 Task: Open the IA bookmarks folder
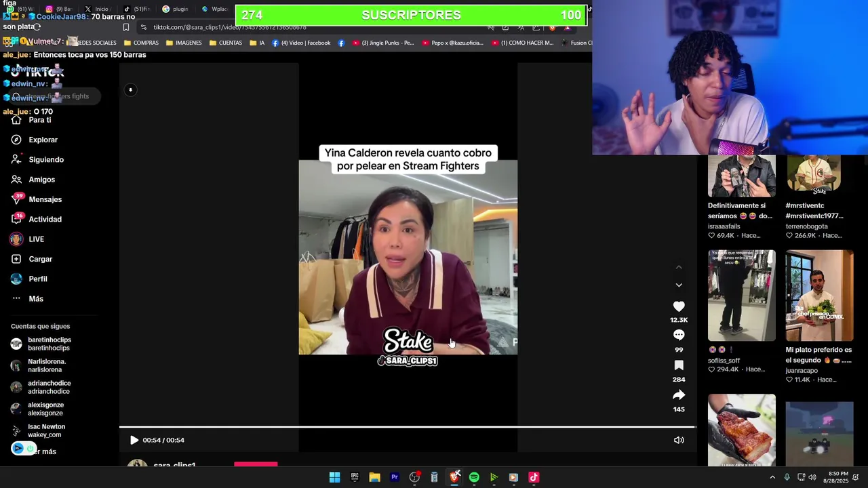(x=257, y=43)
